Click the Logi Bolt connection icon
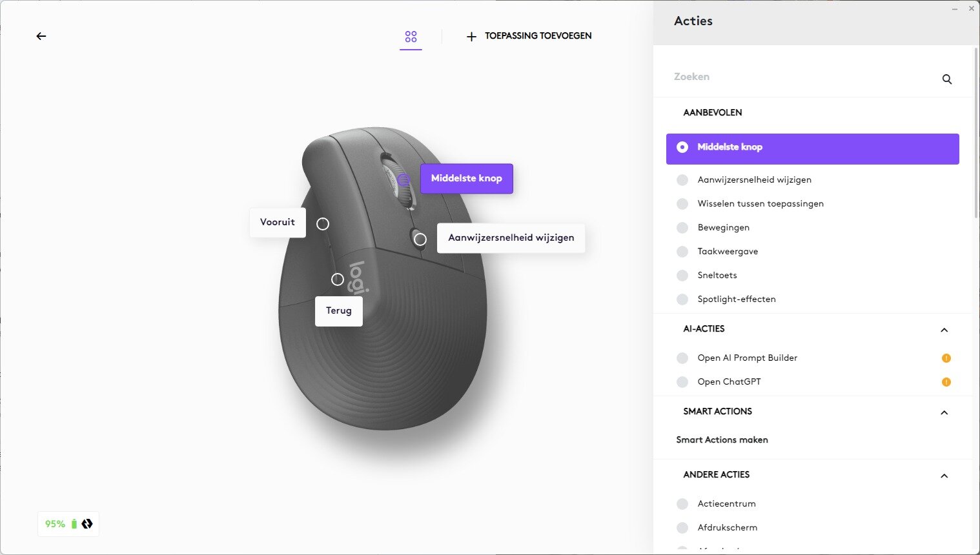Screen dimensions: 980x555 click(x=87, y=524)
